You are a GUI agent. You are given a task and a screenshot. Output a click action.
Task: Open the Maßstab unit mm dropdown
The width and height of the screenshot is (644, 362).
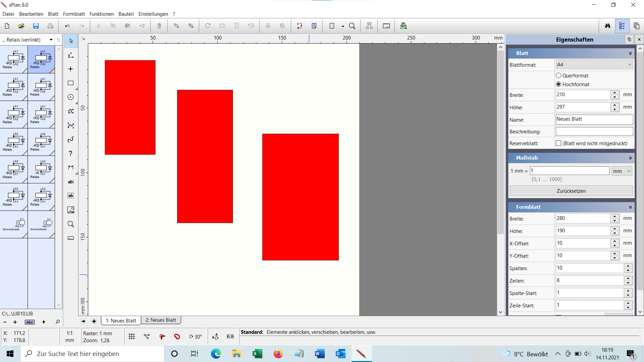coord(622,171)
